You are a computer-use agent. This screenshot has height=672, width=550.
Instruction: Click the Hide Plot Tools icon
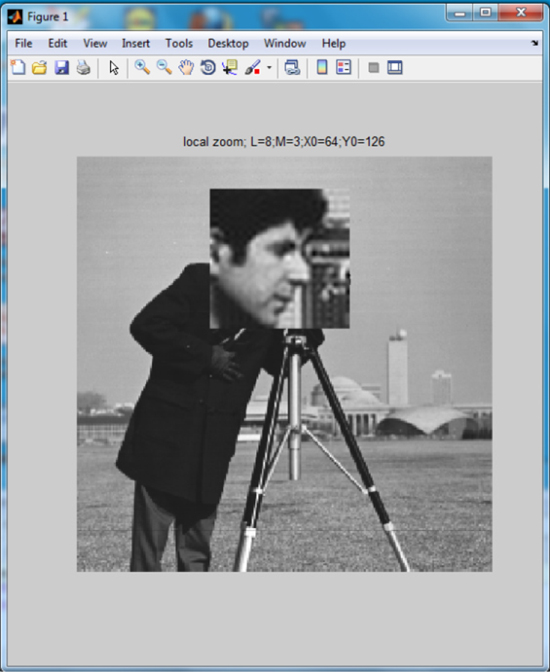click(374, 68)
